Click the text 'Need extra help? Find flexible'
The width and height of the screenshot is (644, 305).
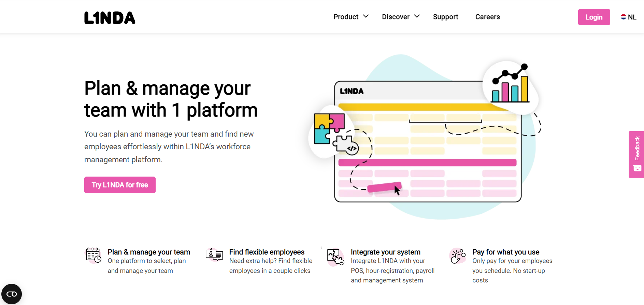tap(271, 261)
